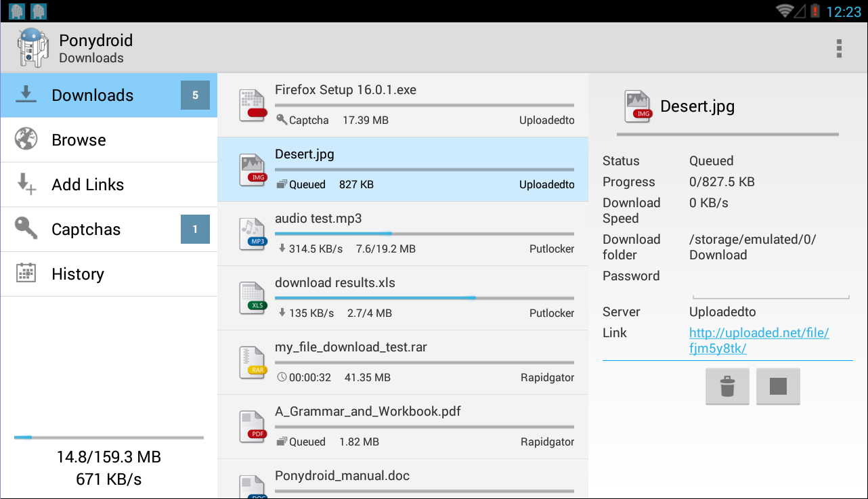This screenshot has width=868, height=499.
Task: Click the RAR icon of my_file_download_test.rar
Action: coord(254,363)
